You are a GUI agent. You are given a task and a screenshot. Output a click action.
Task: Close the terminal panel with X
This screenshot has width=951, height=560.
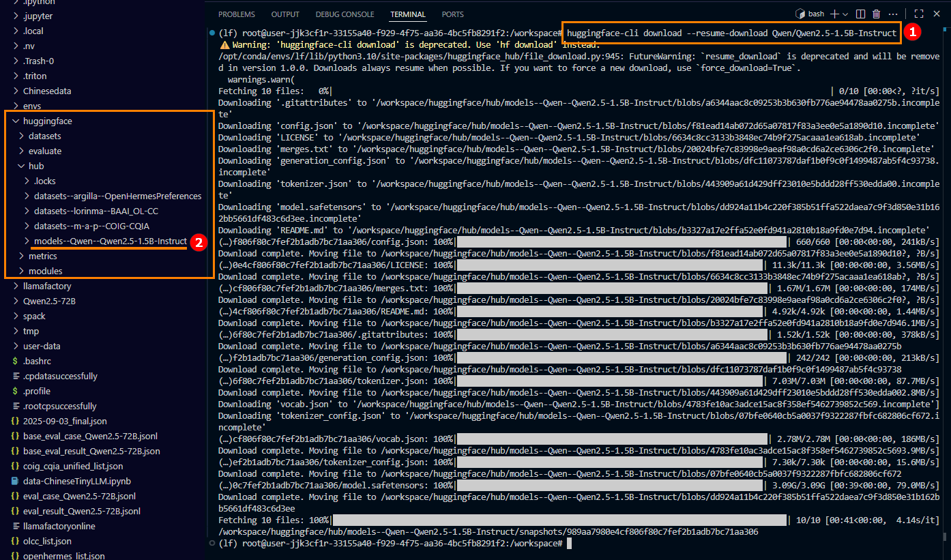[x=935, y=14]
